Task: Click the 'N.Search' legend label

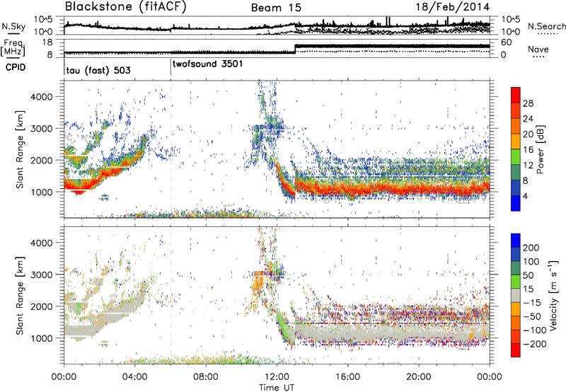Action: 546,26
